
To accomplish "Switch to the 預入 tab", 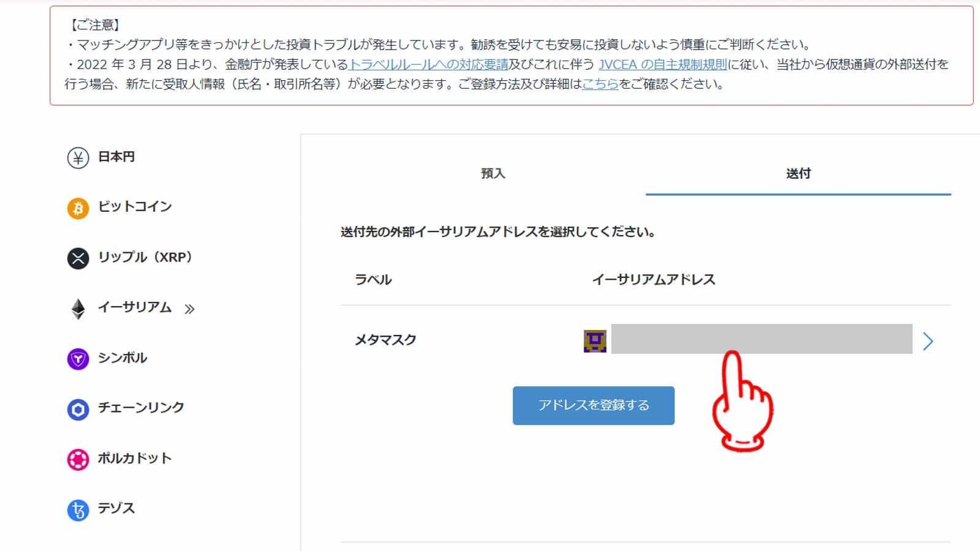I will coord(493,173).
